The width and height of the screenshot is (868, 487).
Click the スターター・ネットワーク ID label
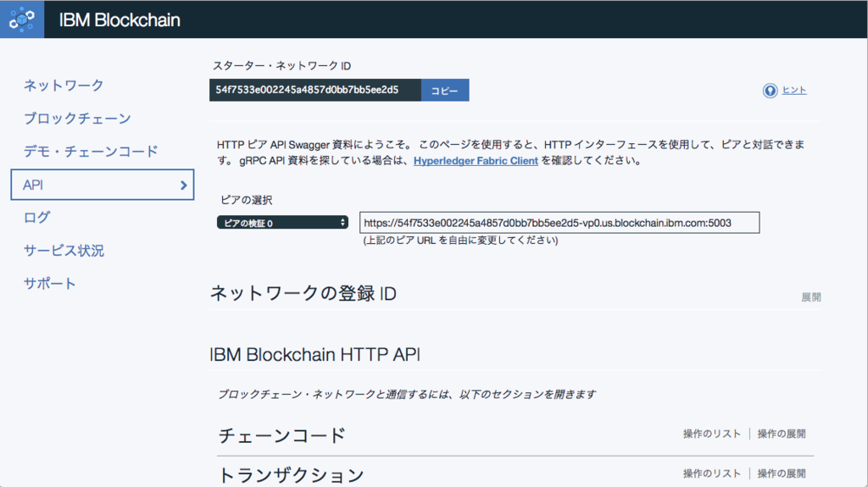(x=281, y=66)
